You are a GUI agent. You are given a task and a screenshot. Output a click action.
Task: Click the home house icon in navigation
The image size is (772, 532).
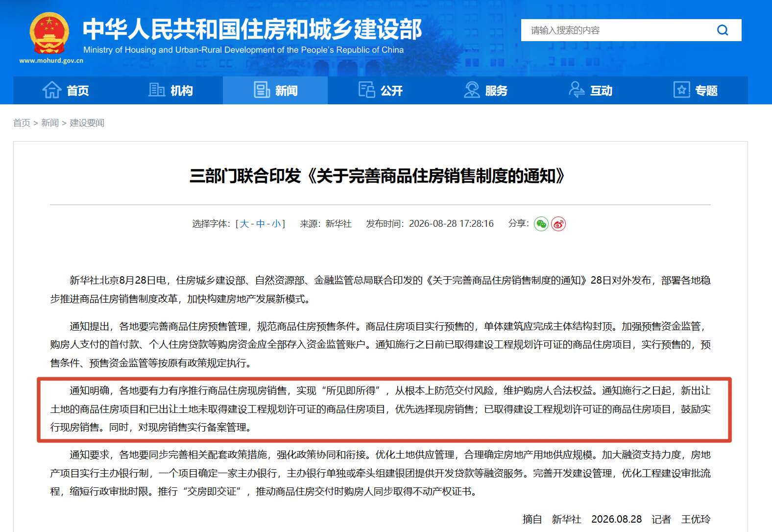[x=52, y=90]
